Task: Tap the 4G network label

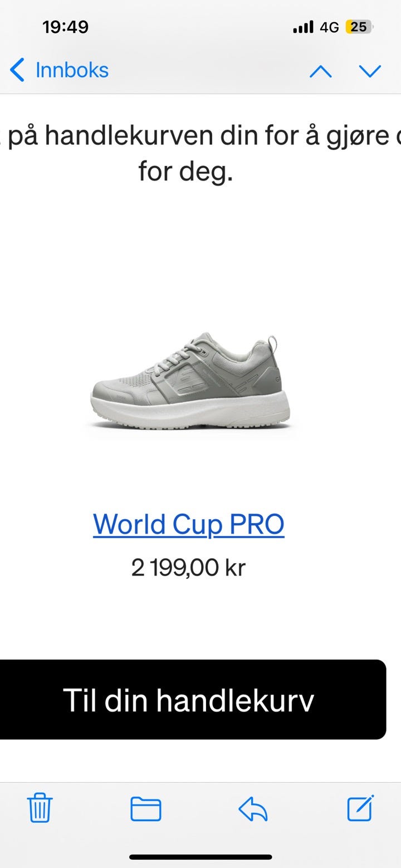Action: 329,27
